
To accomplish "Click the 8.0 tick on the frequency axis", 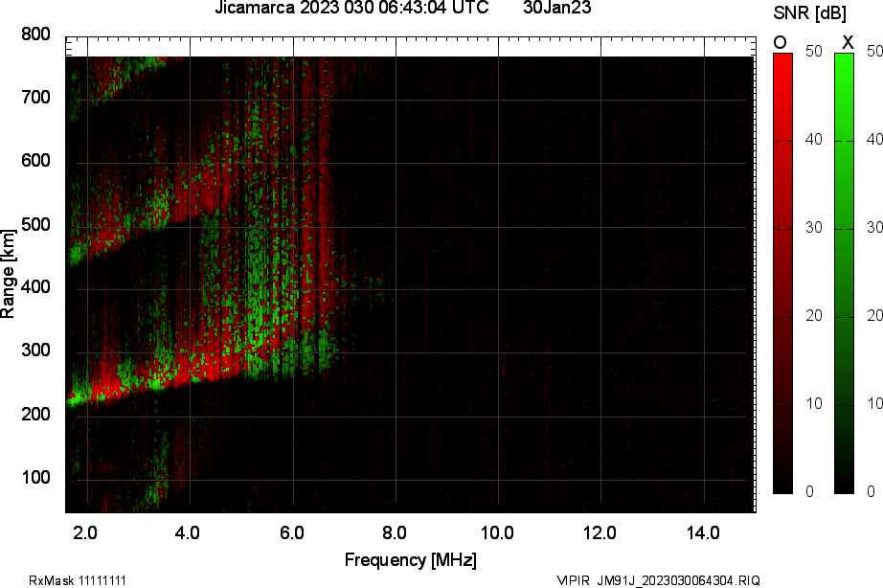I will 395,531.
